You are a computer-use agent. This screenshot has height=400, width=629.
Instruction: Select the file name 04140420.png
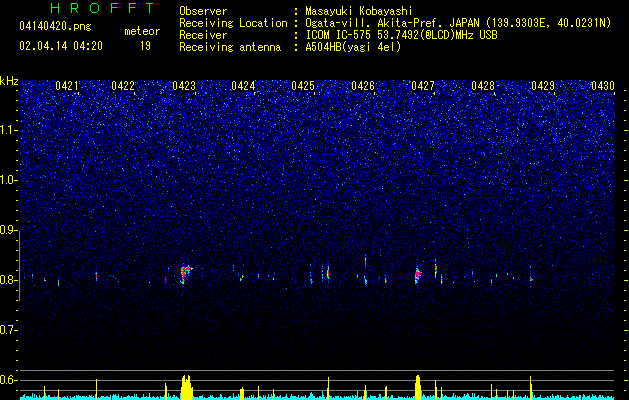[55, 26]
